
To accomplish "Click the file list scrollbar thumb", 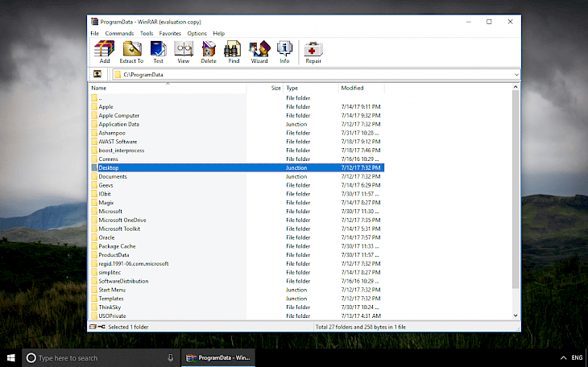I will pyautogui.click(x=516, y=189).
